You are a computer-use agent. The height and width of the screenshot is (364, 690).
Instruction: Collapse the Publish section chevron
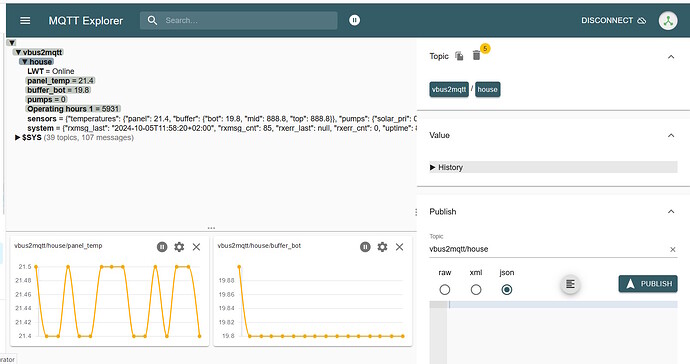click(x=671, y=212)
